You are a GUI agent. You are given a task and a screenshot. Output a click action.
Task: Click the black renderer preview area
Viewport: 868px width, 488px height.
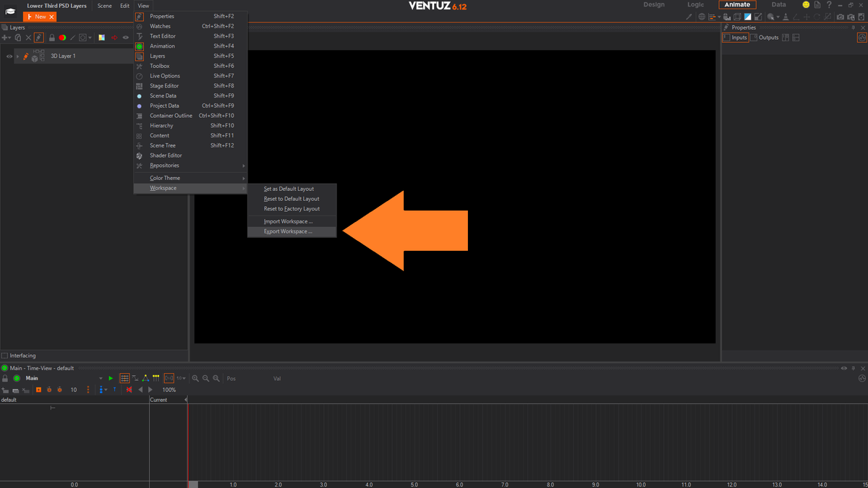454,197
